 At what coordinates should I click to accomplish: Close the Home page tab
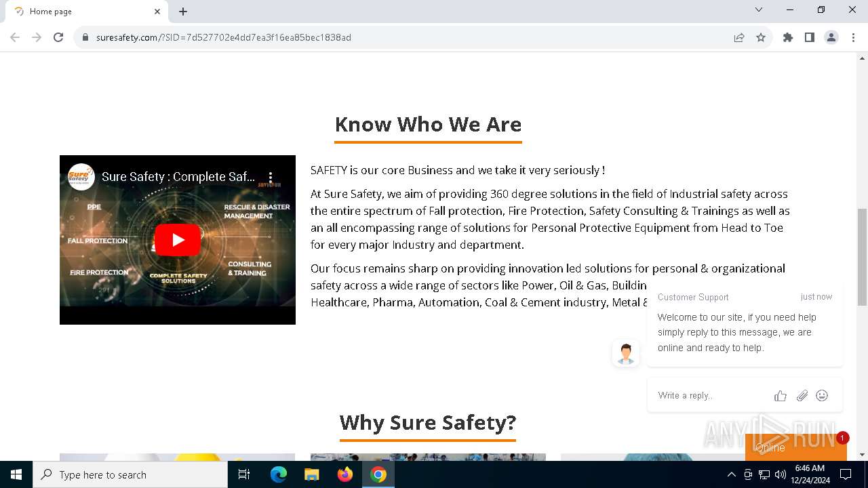coord(157,12)
